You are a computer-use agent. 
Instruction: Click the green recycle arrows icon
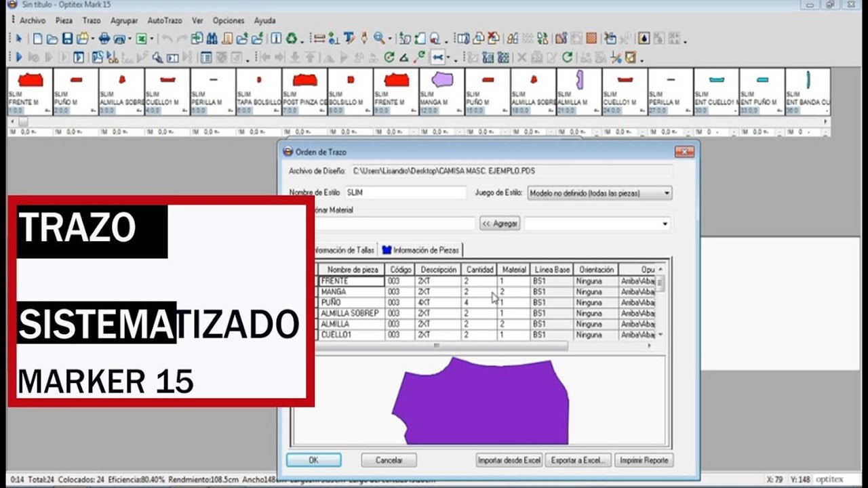point(291,39)
